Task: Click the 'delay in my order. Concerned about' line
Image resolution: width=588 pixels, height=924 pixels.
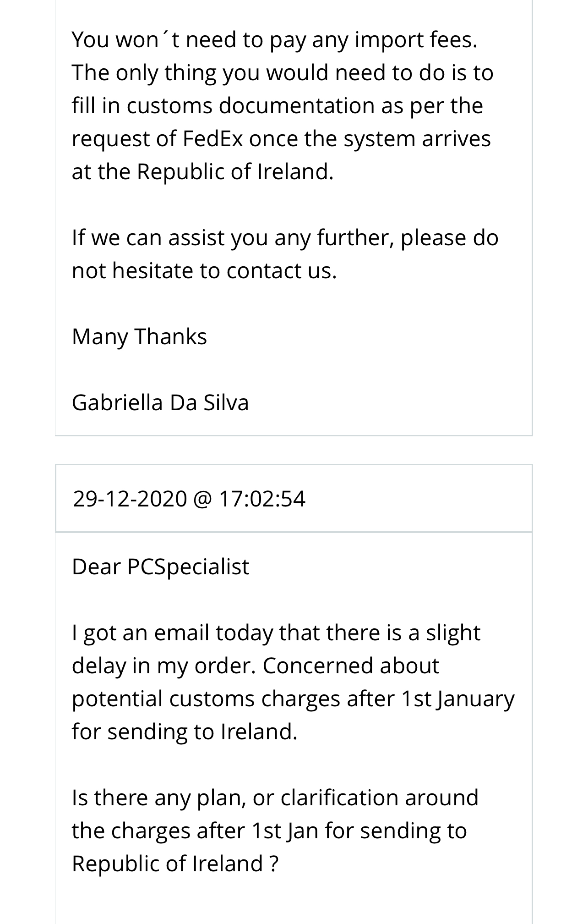Action: (256, 666)
